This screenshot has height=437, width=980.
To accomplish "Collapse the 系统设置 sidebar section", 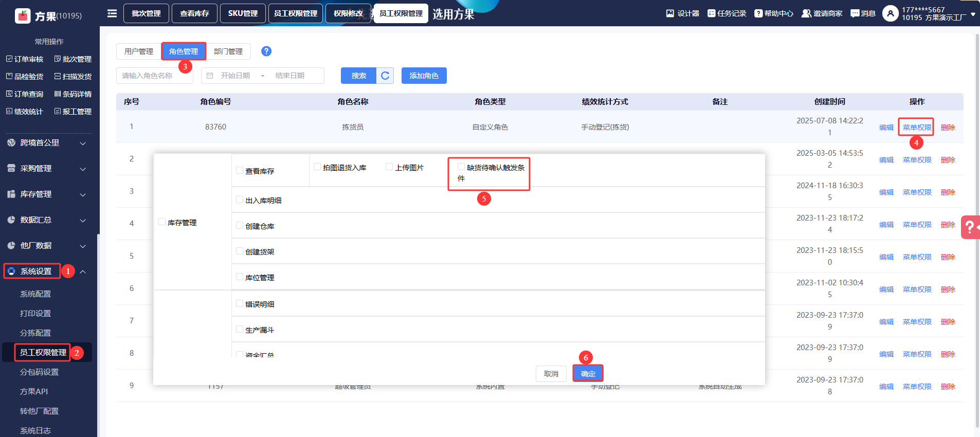I will 83,271.
